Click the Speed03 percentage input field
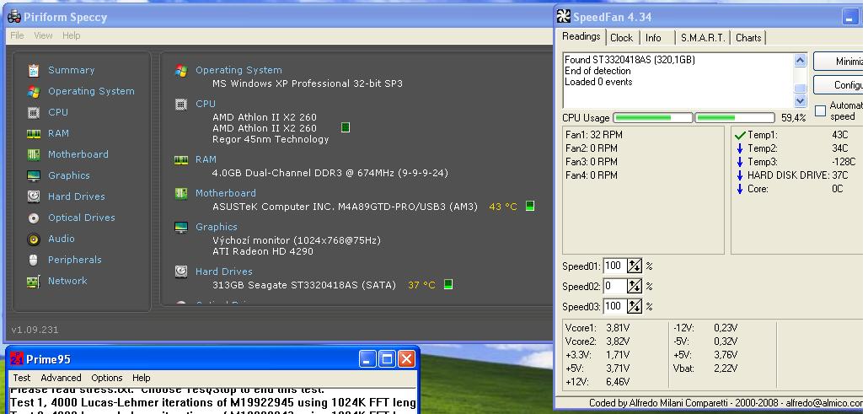This screenshot has width=868, height=414. point(615,306)
